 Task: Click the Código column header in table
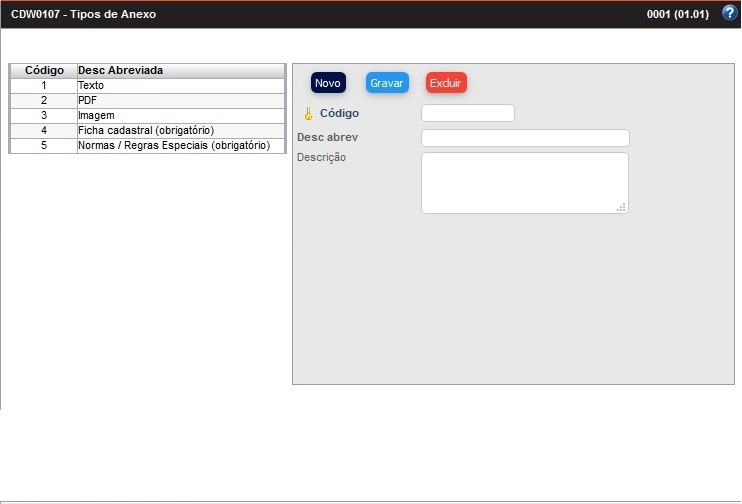(x=44, y=71)
